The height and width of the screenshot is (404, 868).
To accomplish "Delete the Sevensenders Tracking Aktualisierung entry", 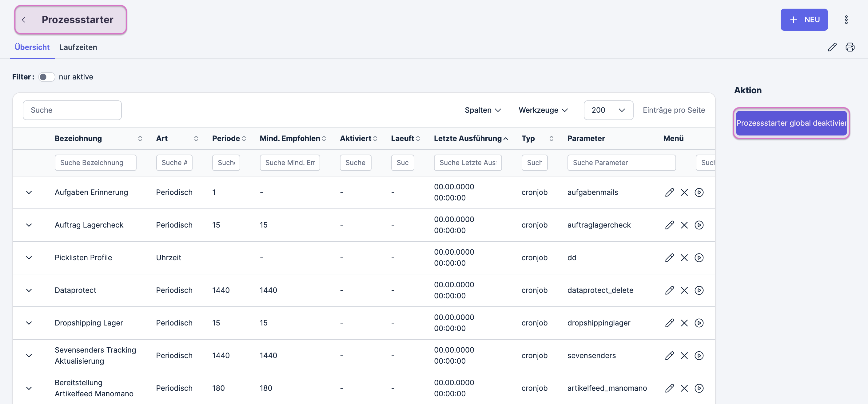I will pyautogui.click(x=684, y=355).
